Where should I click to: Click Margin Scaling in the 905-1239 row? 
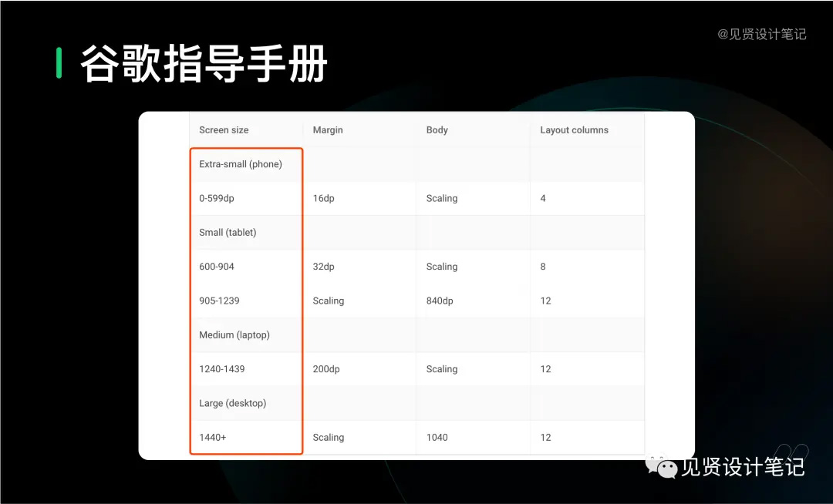[x=329, y=301]
